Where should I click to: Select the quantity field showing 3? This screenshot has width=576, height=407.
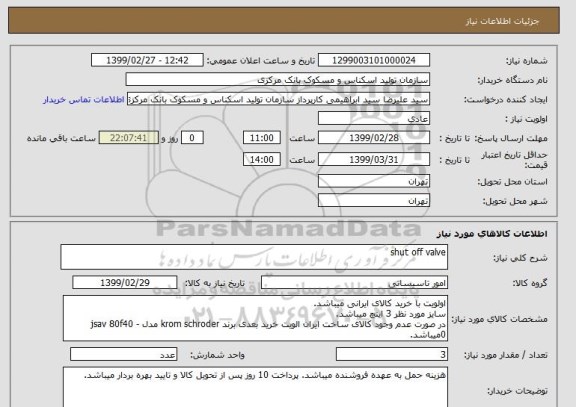pyautogui.click(x=392, y=354)
